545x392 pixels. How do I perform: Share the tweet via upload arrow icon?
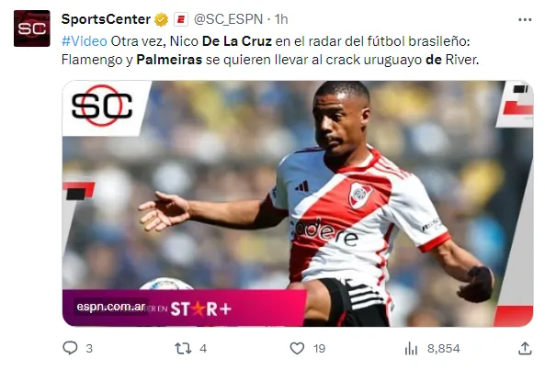pos(525,348)
